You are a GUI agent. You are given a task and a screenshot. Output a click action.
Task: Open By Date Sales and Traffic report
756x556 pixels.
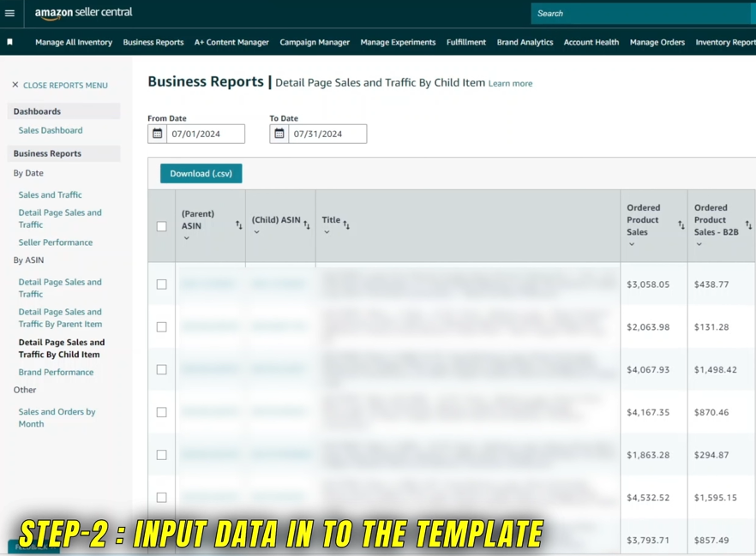coord(50,194)
